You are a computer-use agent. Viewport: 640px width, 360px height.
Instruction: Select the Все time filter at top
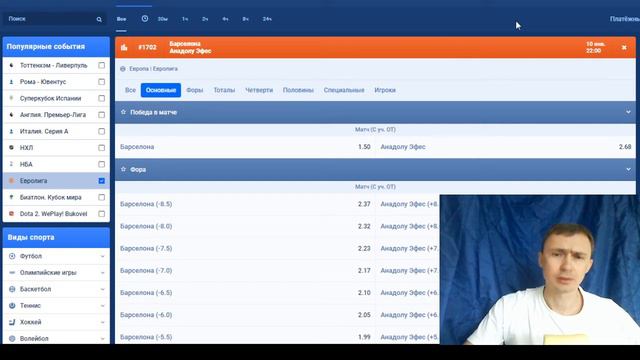click(121, 19)
